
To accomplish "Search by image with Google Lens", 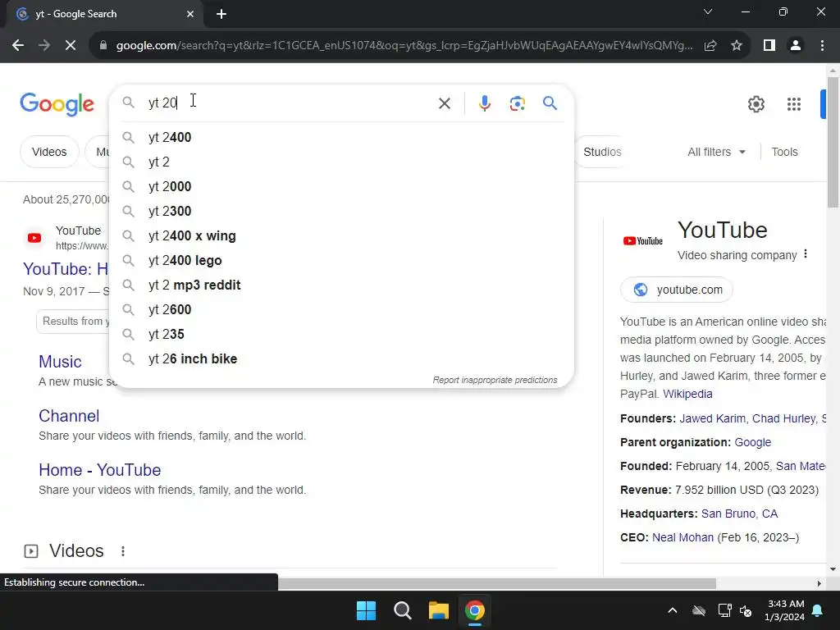I will [517, 103].
